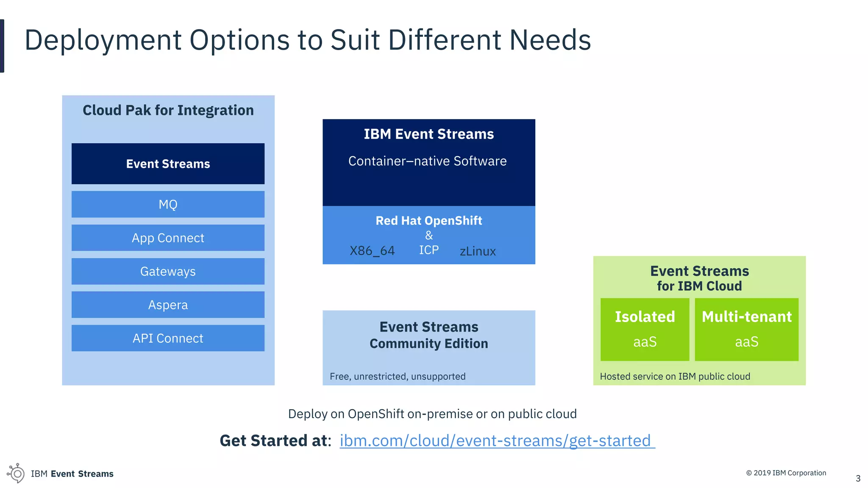This screenshot has width=868, height=488.
Task: Click the Isolated aaS green tile
Action: click(x=645, y=330)
